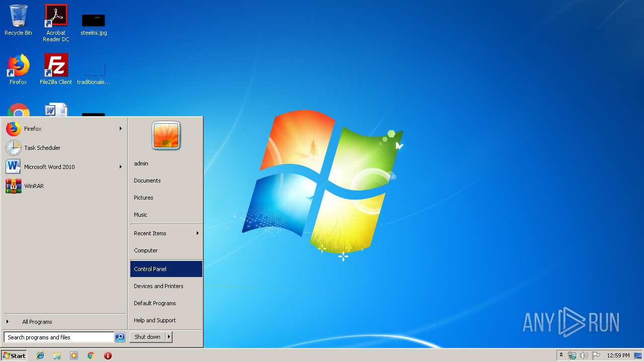Screen dimensions: 644x362
Task: Open Control Panel
Action: [166, 269]
